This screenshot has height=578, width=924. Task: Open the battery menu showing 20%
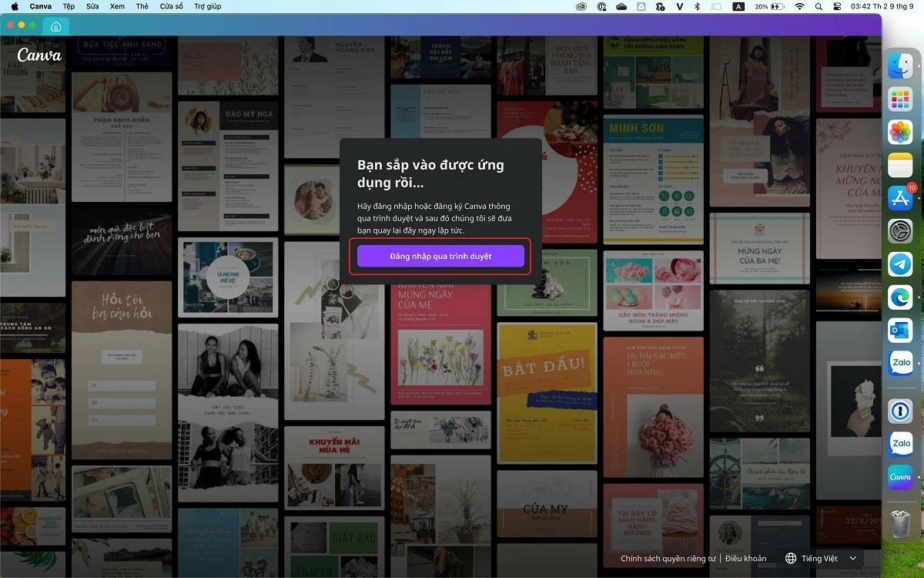[770, 6]
